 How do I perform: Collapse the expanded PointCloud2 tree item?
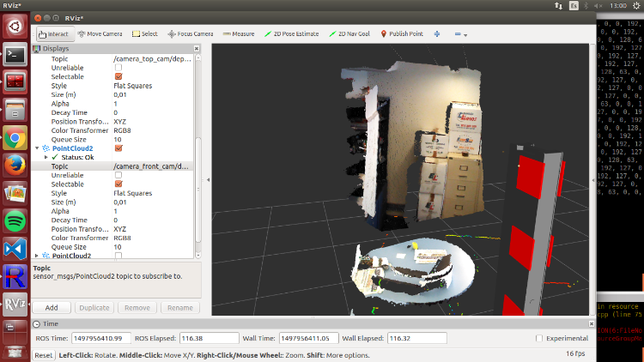(36, 148)
